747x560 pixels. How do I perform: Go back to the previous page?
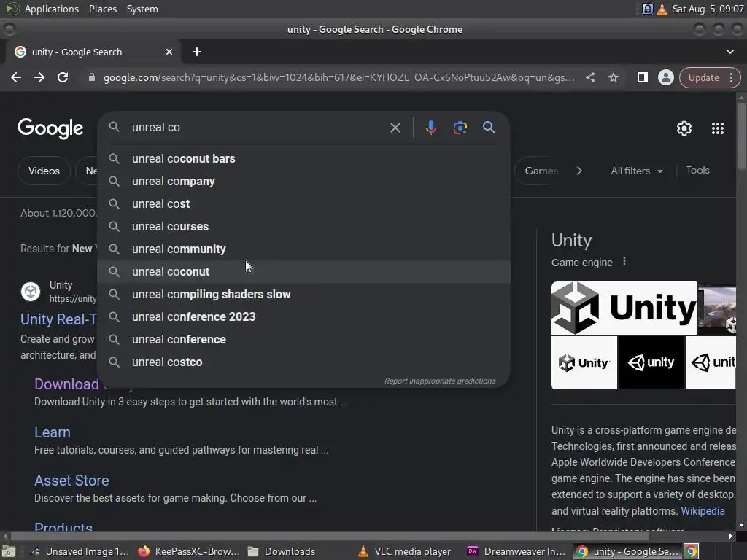(16, 77)
